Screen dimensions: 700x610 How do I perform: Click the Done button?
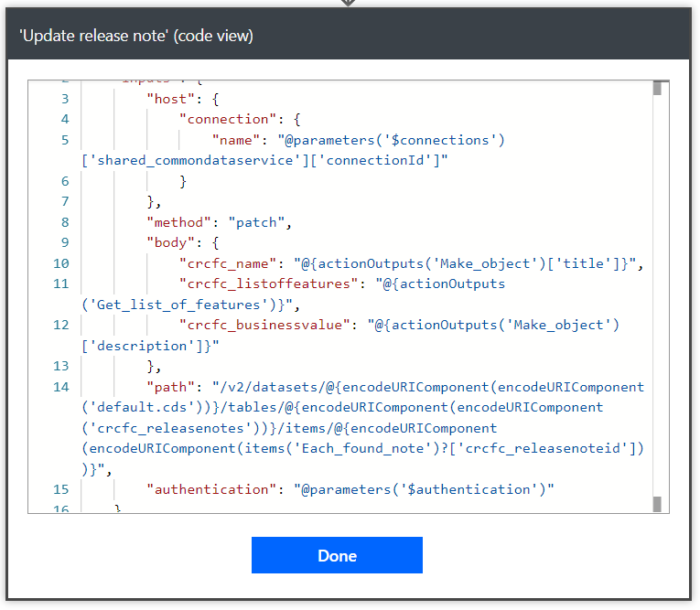pos(337,555)
